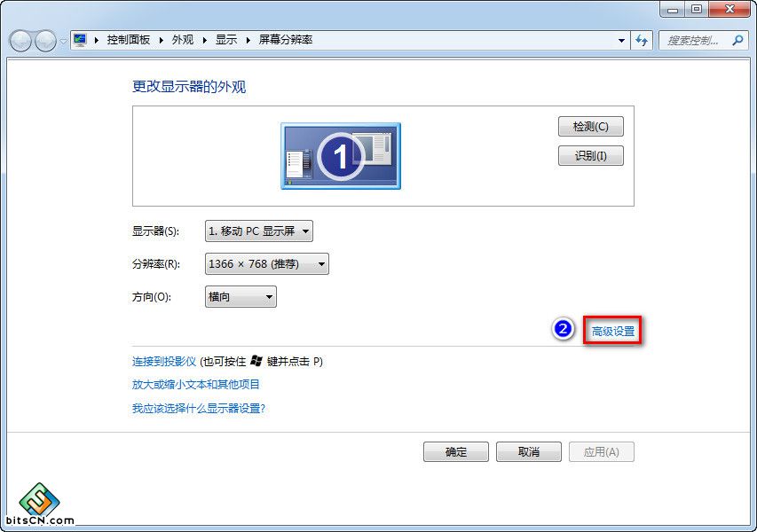This screenshot has height=532, width=757.
Task: Click the Control Panel computer icon in address bar
Action: [x=80, y=40]
